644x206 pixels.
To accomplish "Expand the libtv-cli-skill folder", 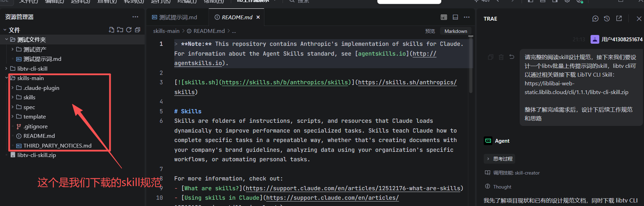I will click(x=7, y=69).
